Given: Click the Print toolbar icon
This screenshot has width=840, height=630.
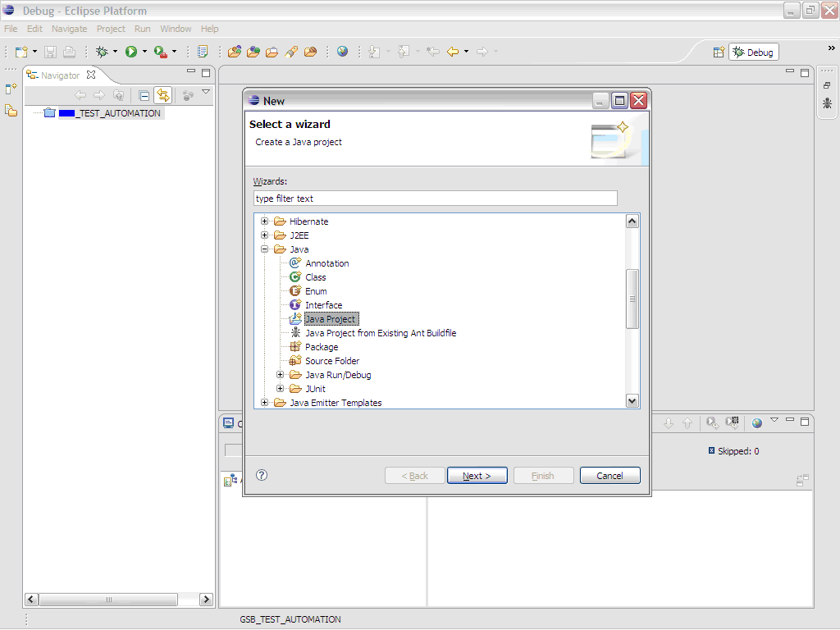Looking at the screenshot, I should (x=69, y=52).
